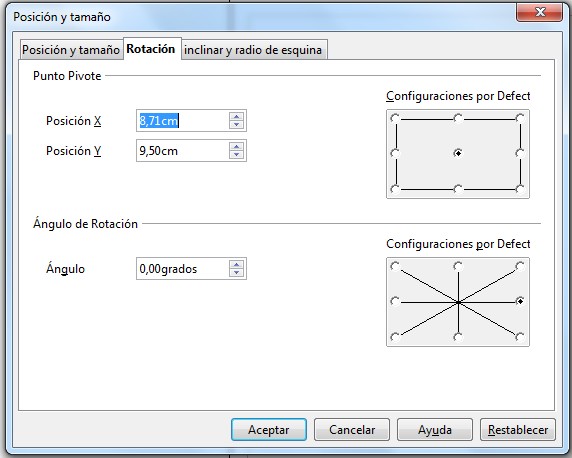572x458 pixels.
Task: Open Ayuda help button
Action: [435, 430]
